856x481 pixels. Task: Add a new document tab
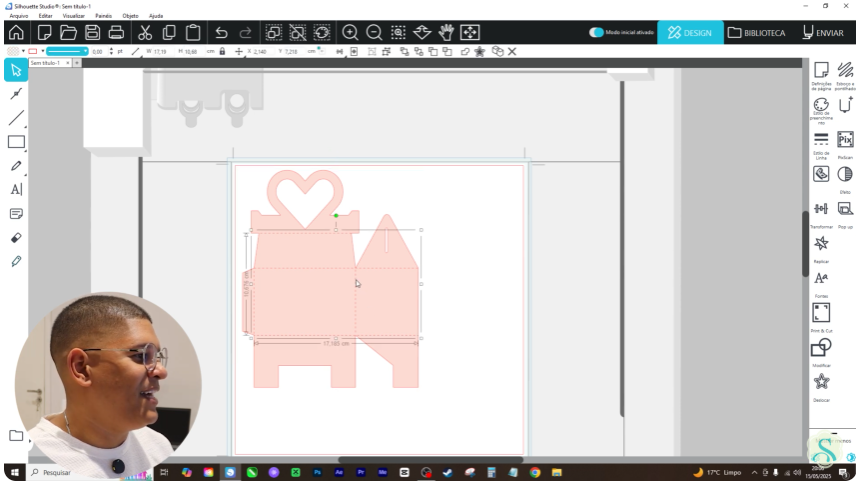tap(77, 63)
